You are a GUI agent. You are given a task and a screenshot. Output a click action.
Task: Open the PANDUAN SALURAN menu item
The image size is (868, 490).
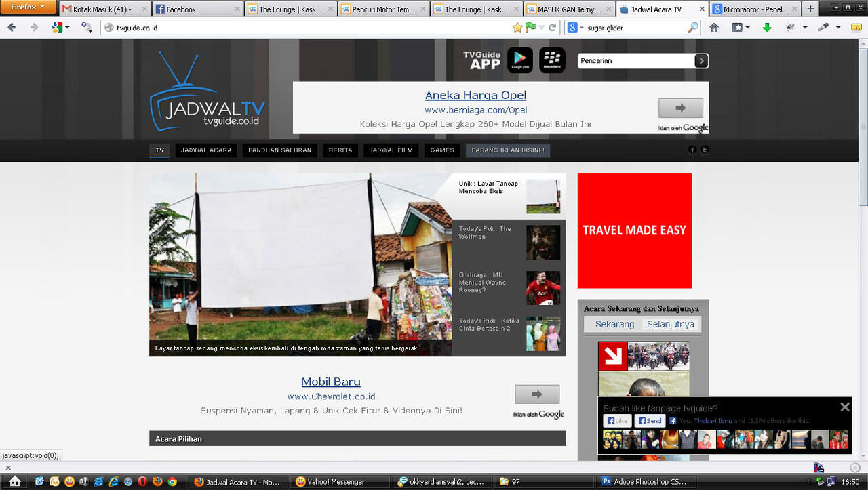click(280, 150)
